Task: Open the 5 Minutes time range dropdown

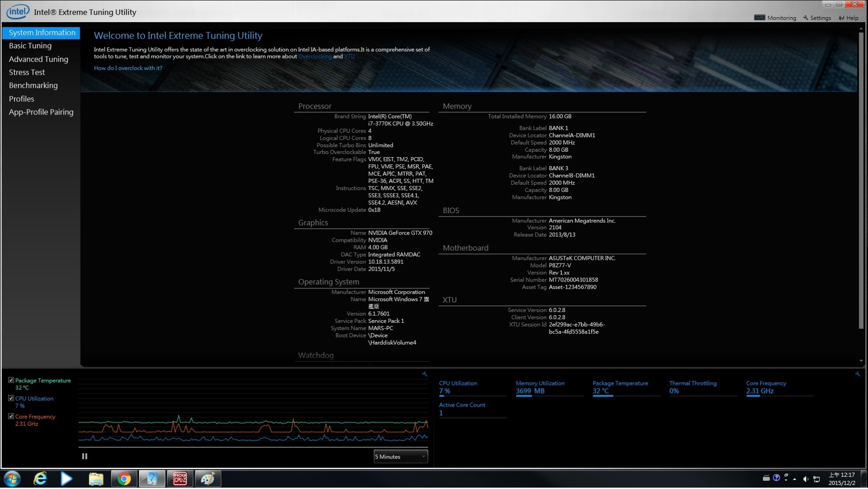Action: [400, 457]
